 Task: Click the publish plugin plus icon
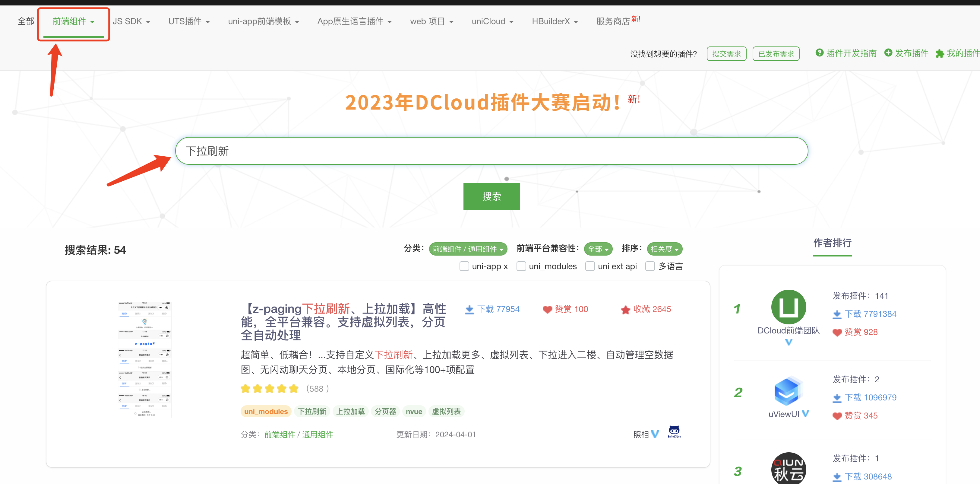coord(888,53)
